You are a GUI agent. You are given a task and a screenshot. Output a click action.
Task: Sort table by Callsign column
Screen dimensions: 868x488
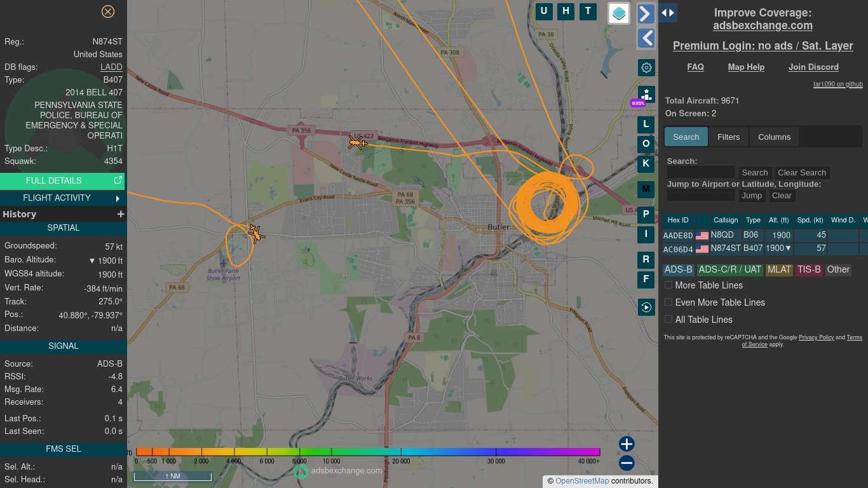tap(726, 220)
